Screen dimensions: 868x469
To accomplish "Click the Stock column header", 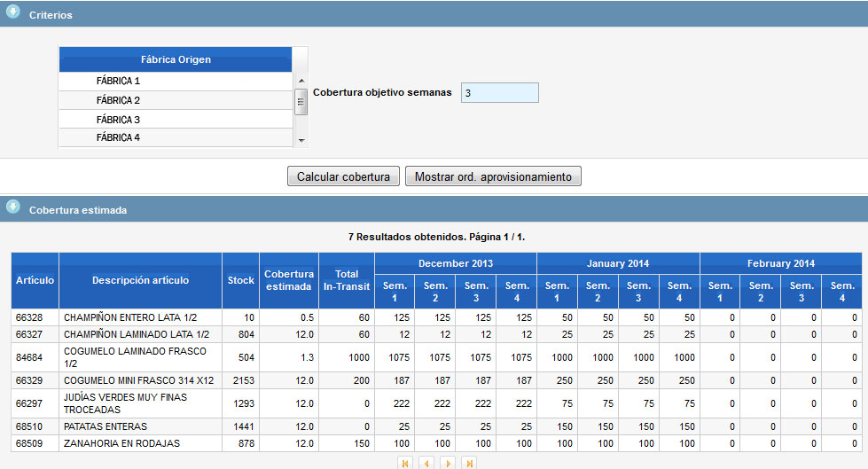I will [x=241, y=280].
